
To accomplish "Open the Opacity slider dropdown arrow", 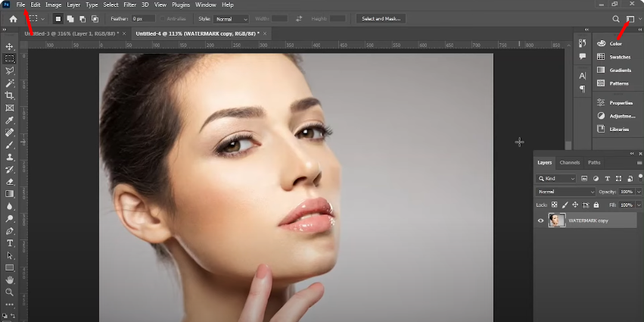I will click(639, 192).
